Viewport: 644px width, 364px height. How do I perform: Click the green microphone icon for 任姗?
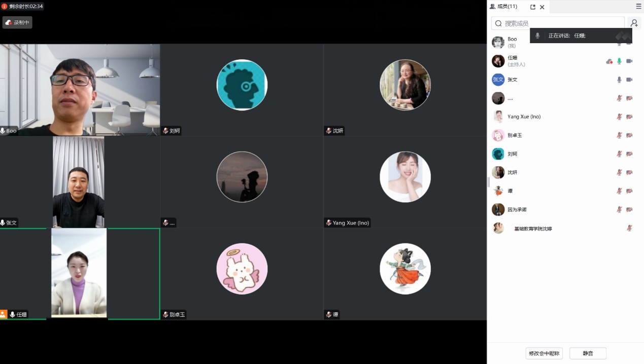[x=619, y=61]
